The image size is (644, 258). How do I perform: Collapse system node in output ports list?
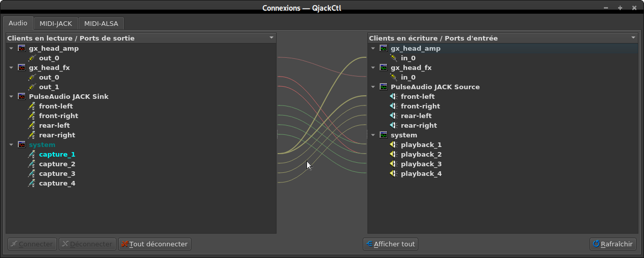(x=12, y=145)
